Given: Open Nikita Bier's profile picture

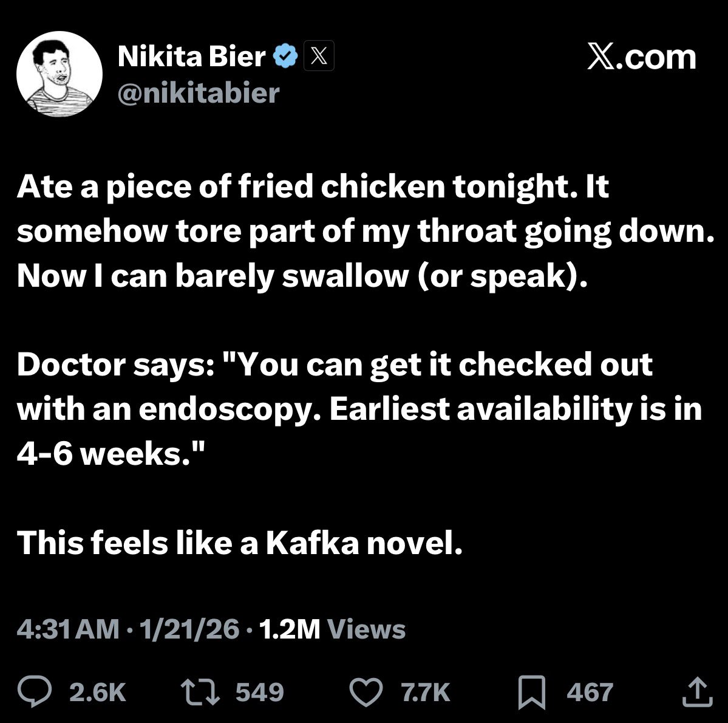Looking at the screenshot, I should 59,74.
